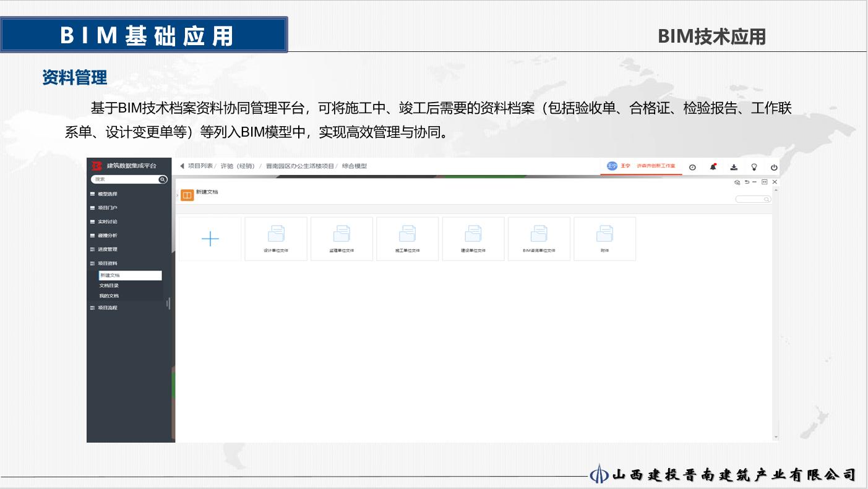Click the orange 新建文档 panel icon
868x489 pixels.
tap(187, 195)
